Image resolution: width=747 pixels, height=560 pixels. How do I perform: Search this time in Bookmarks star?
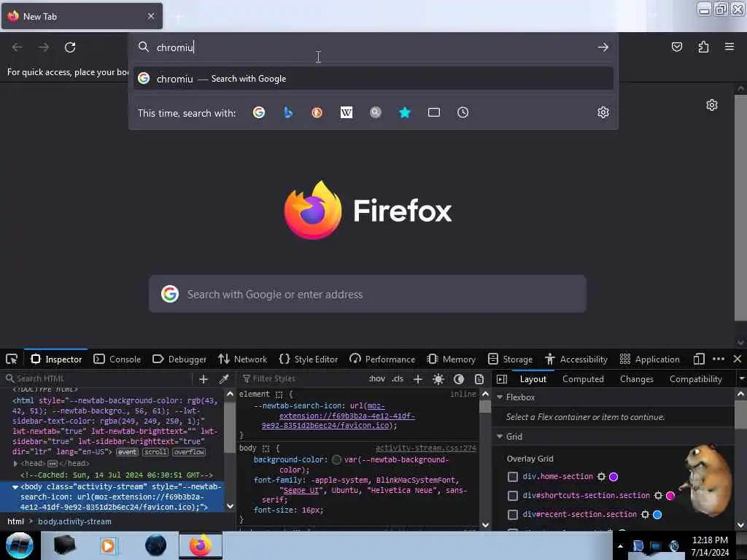point(404,112)
